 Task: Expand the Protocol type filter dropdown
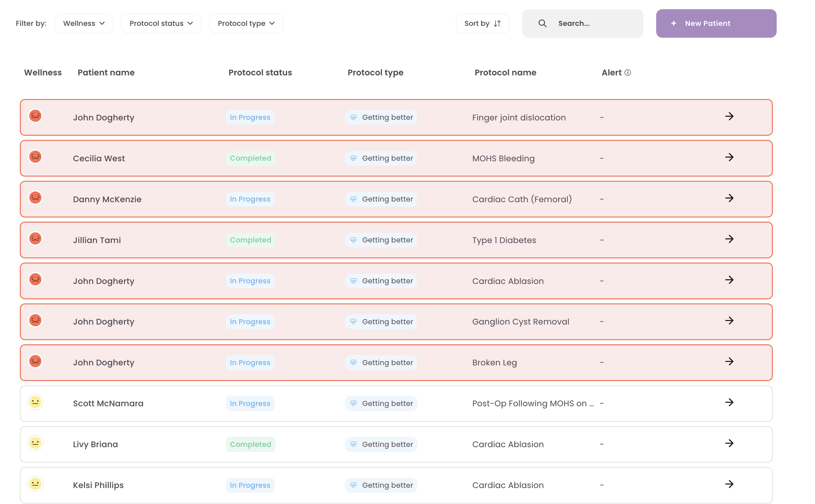click(246, 23)
